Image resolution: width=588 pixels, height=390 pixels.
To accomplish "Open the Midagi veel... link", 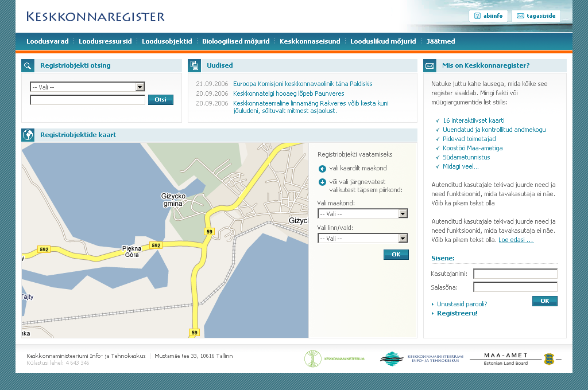I will pos(461,166).
